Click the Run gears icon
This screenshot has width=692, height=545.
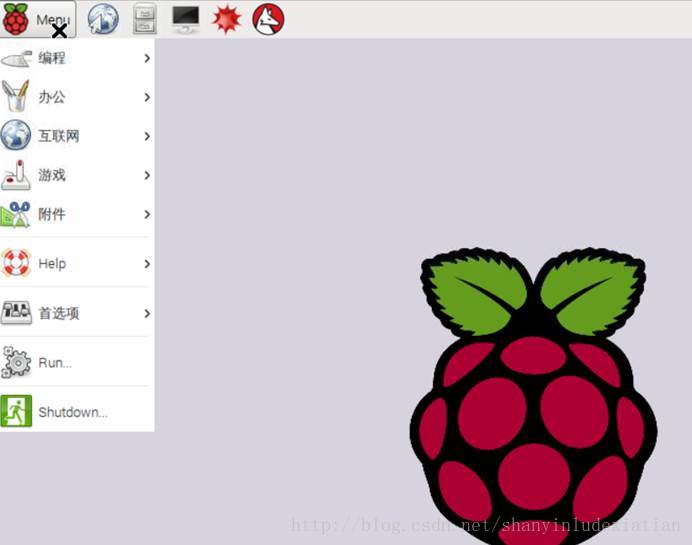click(16, 362)
